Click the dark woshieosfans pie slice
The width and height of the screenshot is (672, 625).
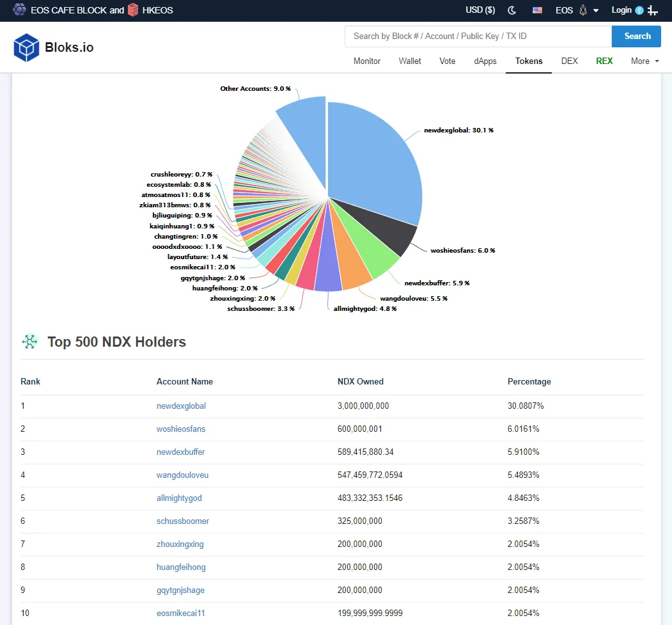tap(388, 232)
